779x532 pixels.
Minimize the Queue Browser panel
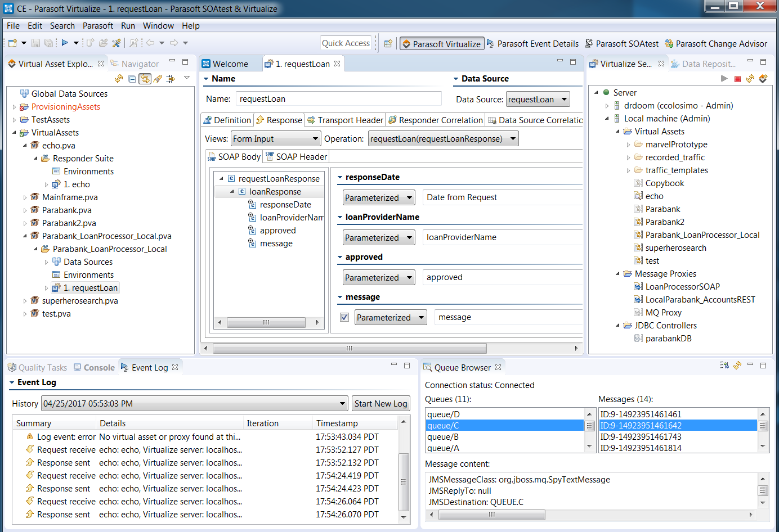(x=750, y=365)
